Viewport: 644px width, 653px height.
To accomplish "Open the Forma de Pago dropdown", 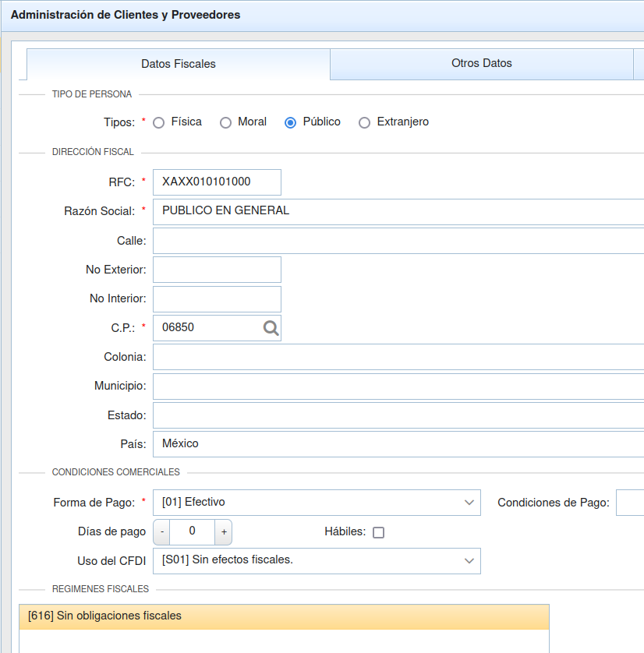I will click(317, 503).
